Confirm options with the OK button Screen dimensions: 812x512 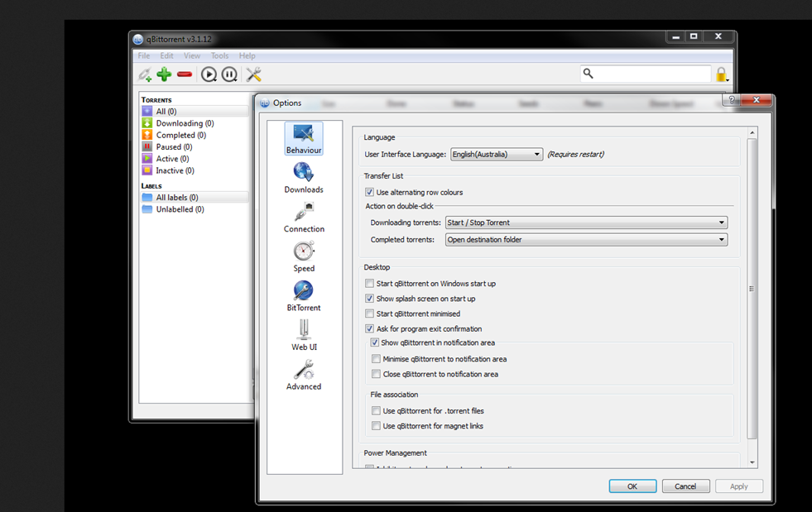632,486
